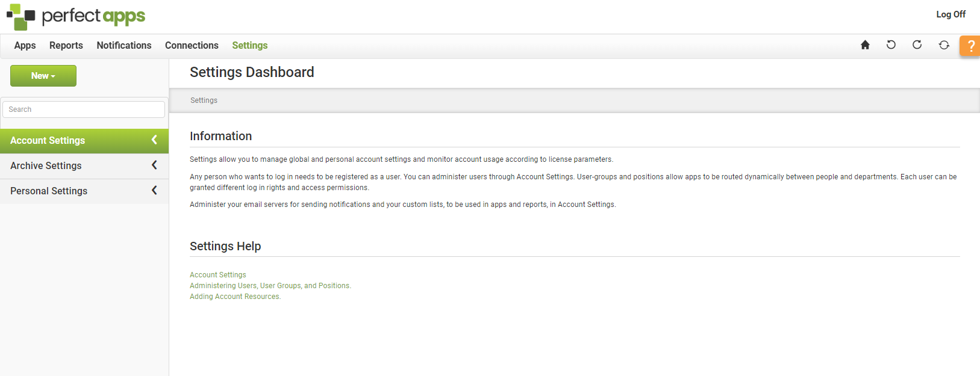Open the orange question mark help
Viewport: 980px width, 376px height.
970,46
